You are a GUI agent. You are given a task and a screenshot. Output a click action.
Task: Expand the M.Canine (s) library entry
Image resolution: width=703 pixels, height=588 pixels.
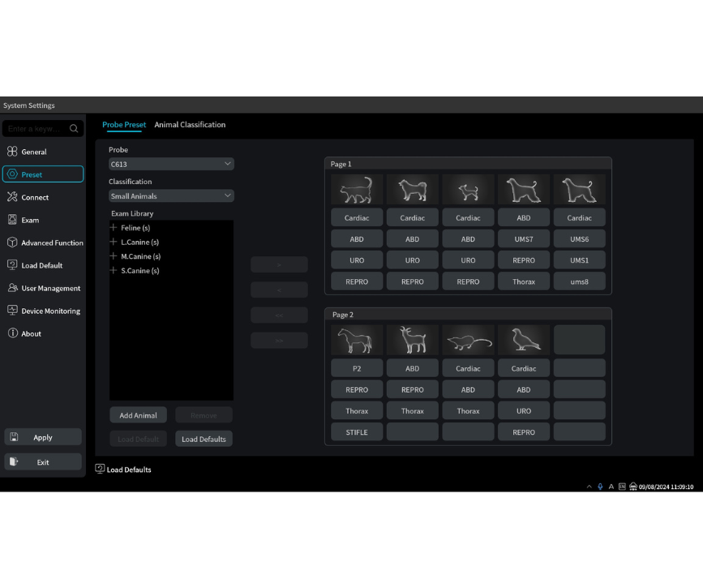coord(114,256)
